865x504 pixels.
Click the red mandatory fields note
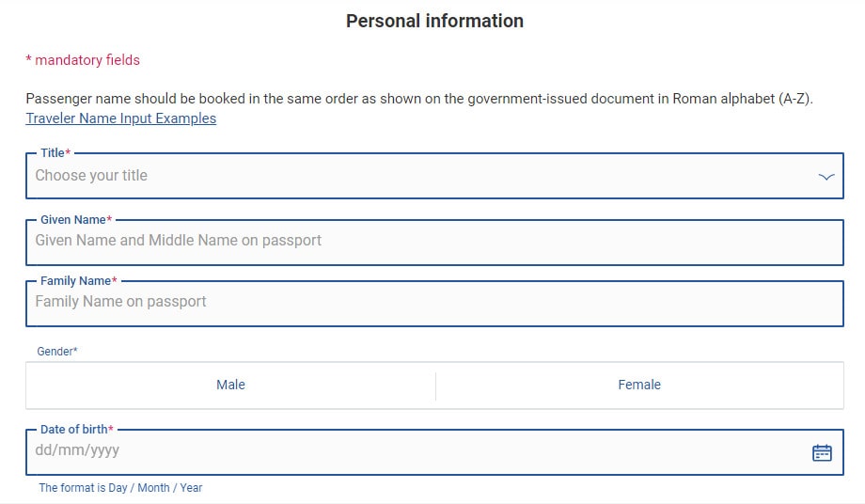[83, 60]
